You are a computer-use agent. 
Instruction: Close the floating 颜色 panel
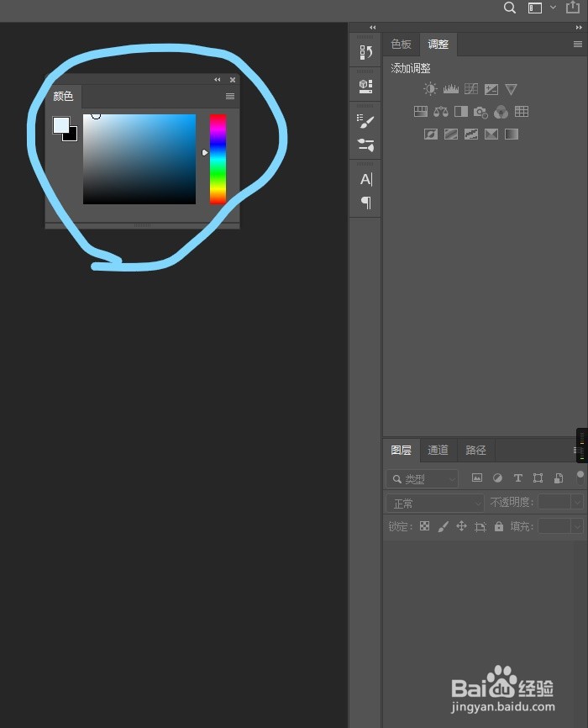click(x=233, y=79)
